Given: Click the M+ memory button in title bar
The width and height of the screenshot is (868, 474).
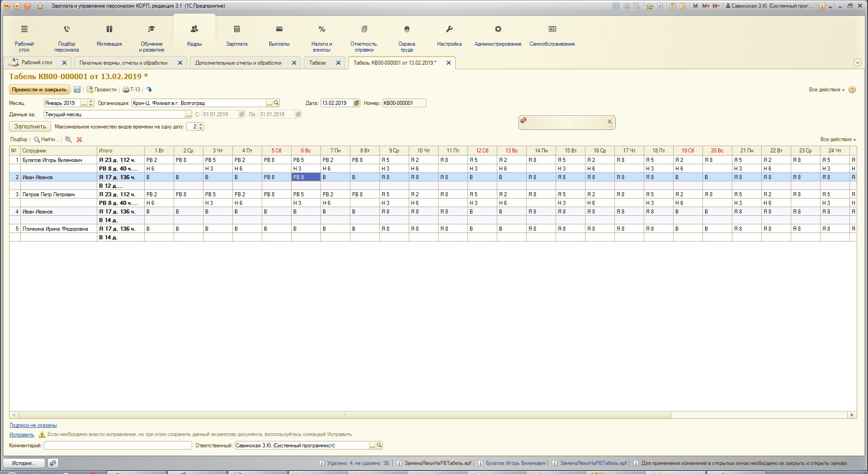Looking at the screenshot, I should (x=706, y=6).
